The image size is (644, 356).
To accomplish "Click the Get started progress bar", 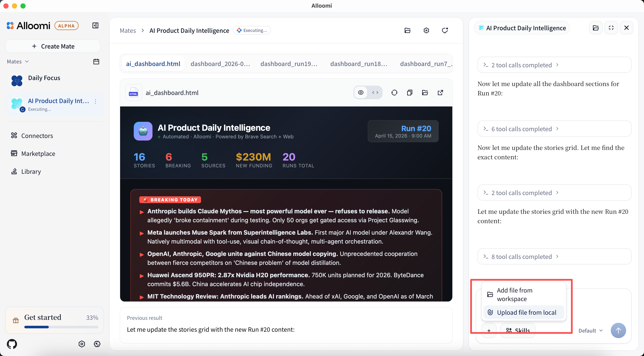I will [x=61, y=327].
